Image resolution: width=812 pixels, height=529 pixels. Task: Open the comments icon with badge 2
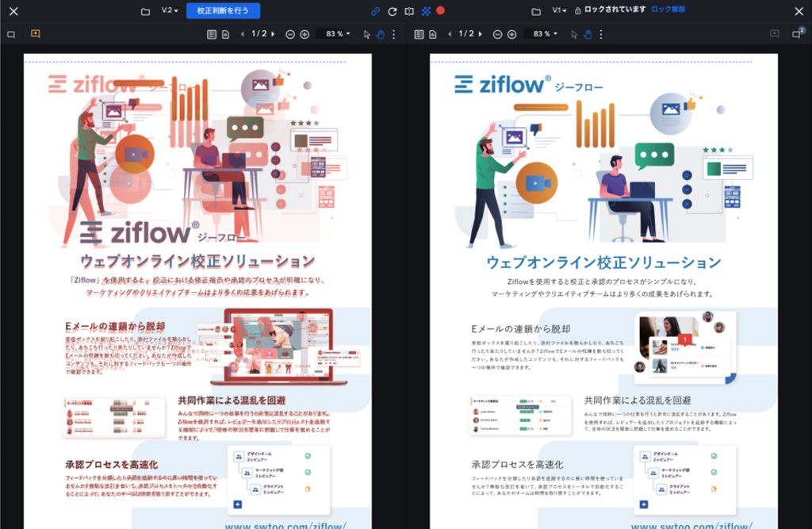[x=798, y=33]
